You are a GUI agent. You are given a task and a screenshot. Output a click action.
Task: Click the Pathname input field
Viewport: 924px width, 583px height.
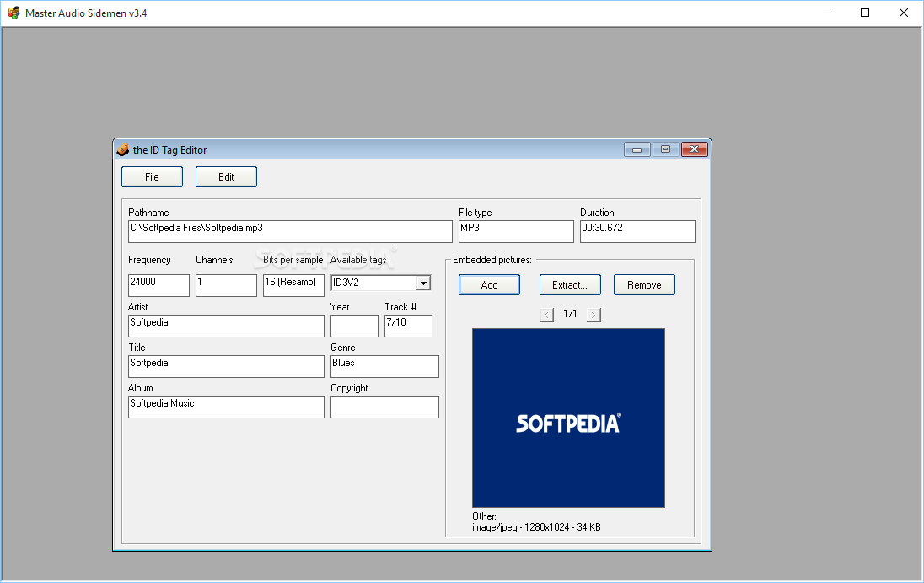[290, 232]
